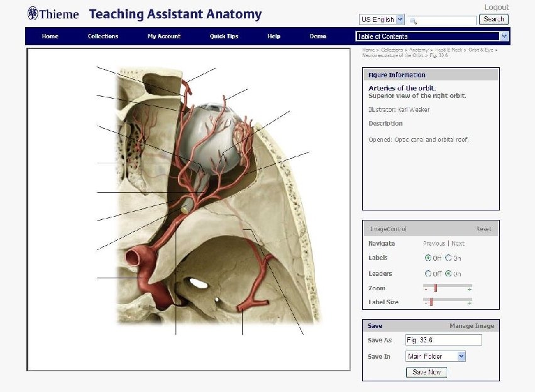
Task: Click the magnifier icon in search box
Action: 413,21
